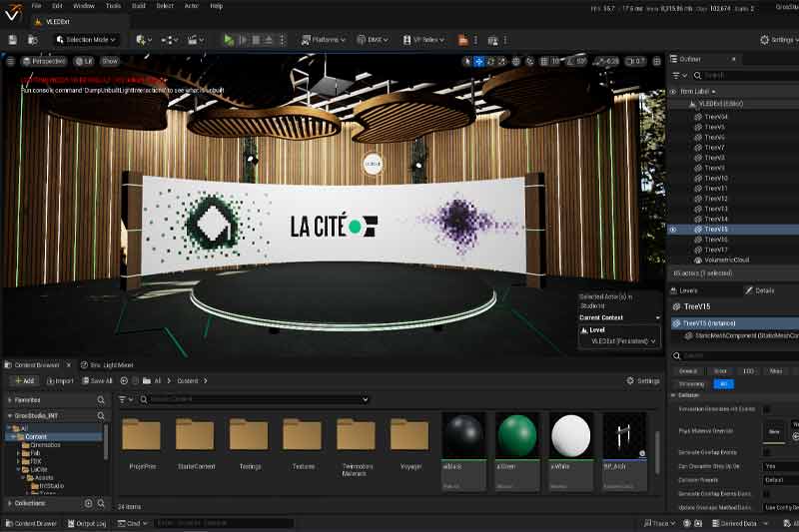Click the Play in editor button

click(x=229, y=40)
